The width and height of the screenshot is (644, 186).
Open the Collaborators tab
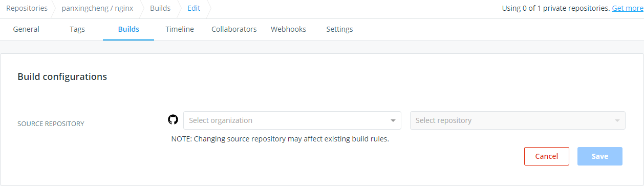coord(234,29)
